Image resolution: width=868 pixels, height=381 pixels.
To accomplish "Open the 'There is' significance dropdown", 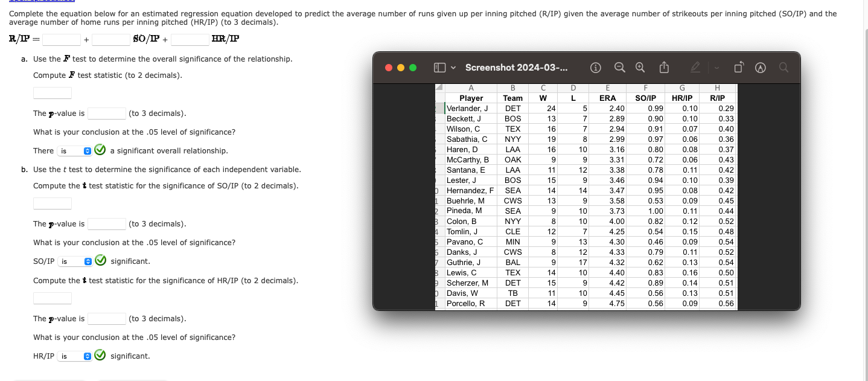I will tap(75, 151).
